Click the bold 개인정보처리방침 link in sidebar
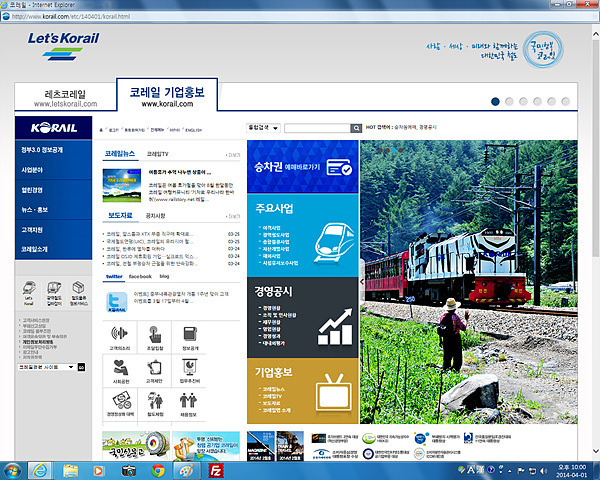This screenshot has width=600, height=480. pos(38,342)
